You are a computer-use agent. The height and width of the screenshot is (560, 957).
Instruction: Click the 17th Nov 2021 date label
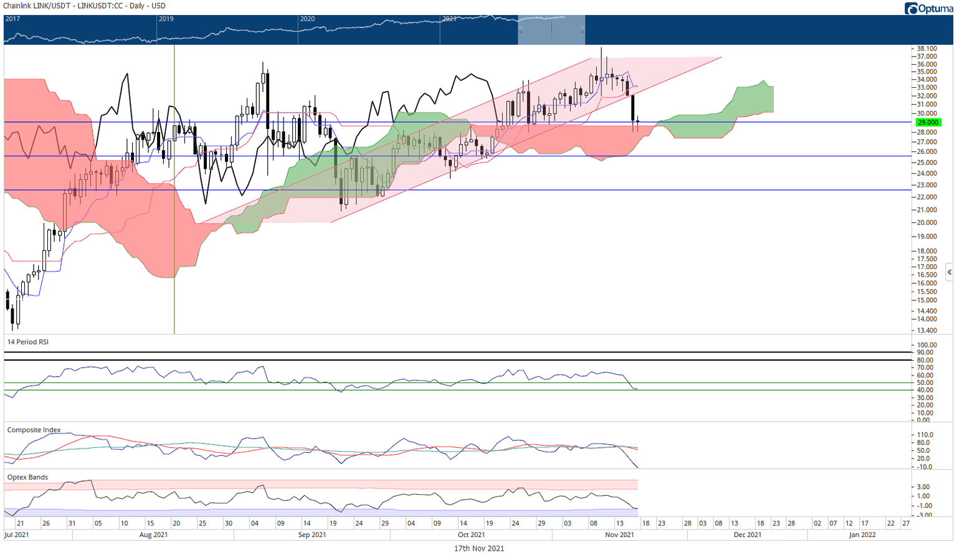click(x=479, y=549)
